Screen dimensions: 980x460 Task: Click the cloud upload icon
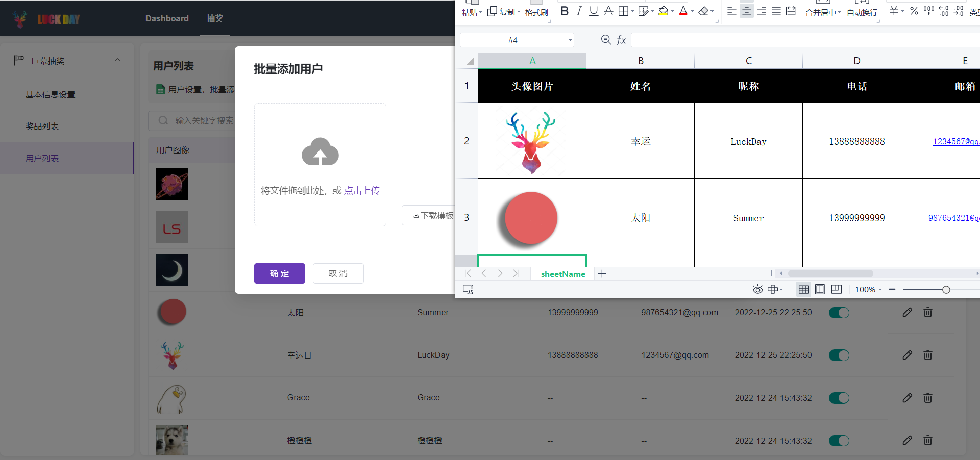pos(320,152)
